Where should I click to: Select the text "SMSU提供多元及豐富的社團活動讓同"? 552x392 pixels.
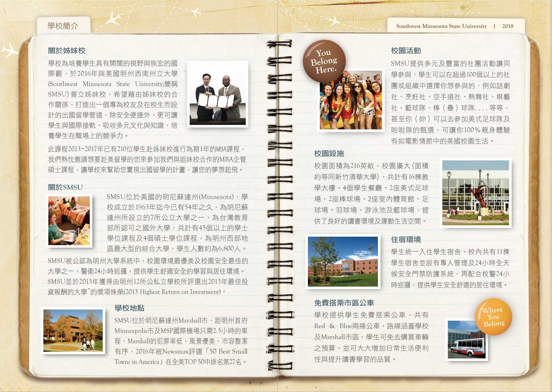[x=450, y=63]
